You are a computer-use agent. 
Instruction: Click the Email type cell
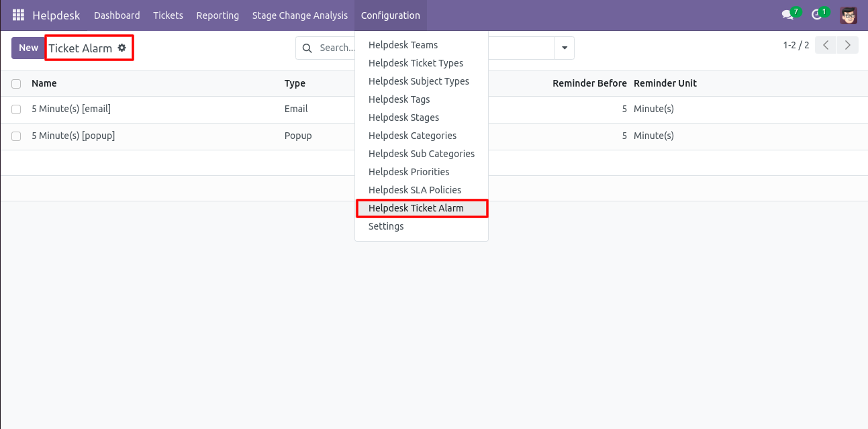click(x=296, y=109)
